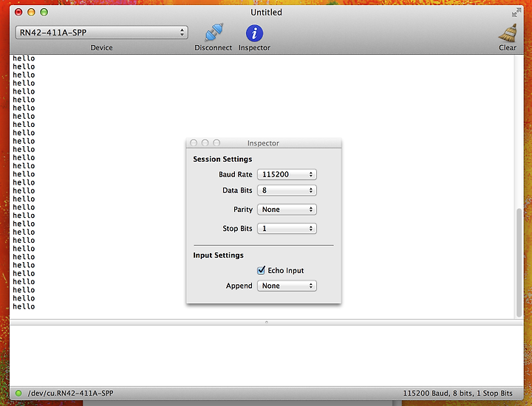
Task: Open the Inspector info icon
Action: click(x=254, y=33)
